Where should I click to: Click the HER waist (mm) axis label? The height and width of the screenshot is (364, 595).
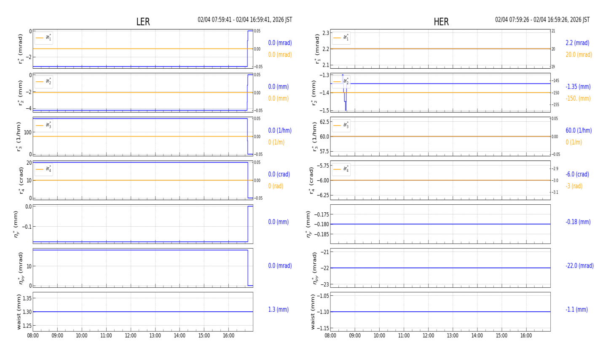313,312
